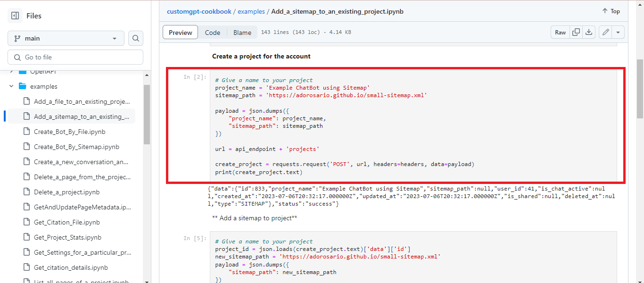Click the Raw button

point(560,32)
